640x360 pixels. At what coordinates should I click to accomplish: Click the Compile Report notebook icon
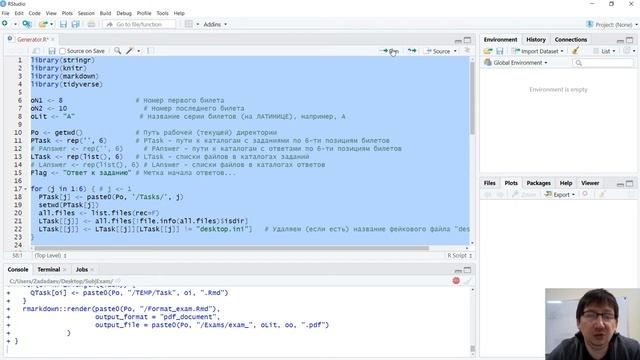pos(150,51)
